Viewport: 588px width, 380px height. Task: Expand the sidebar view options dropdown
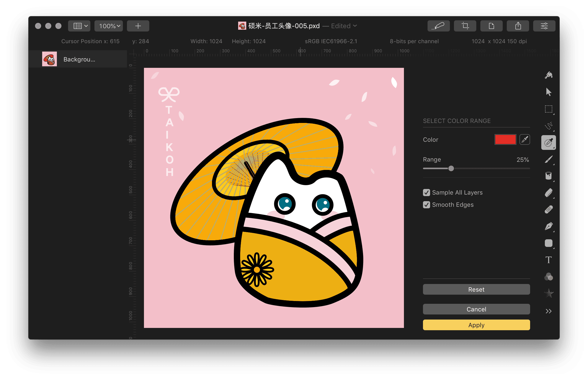(79, 26)
